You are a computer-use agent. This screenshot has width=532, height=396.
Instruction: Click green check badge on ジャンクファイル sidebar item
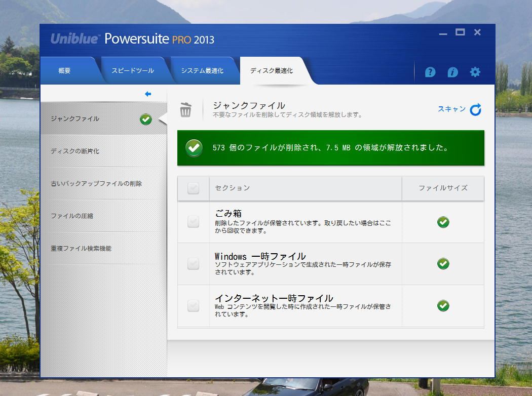click(x=146, y=120)
